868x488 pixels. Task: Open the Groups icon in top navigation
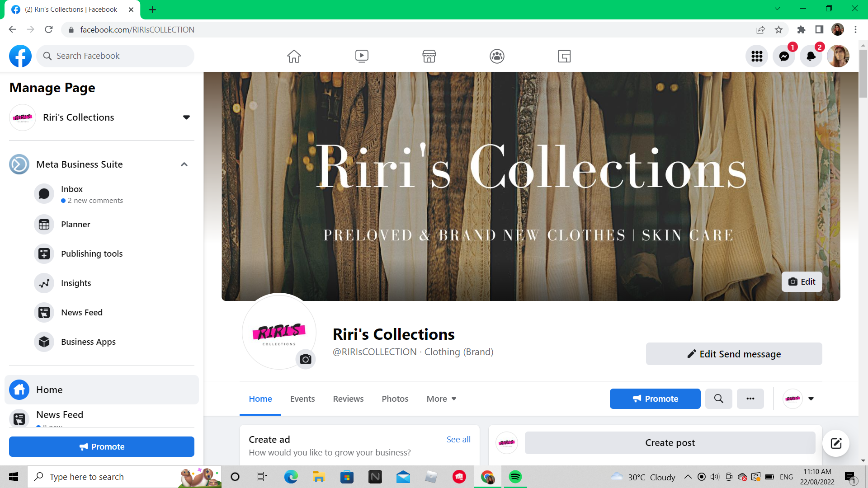[497, 56]
